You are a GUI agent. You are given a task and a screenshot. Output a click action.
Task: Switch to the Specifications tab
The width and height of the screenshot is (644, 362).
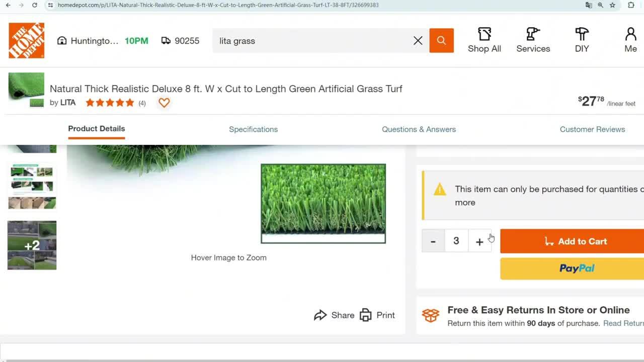[x=253, y=129]
